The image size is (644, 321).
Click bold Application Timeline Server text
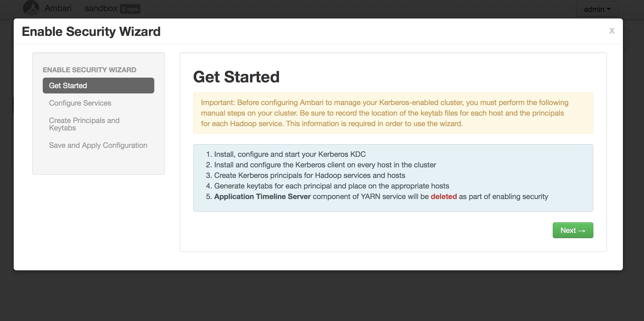click(x=262, y=197)
